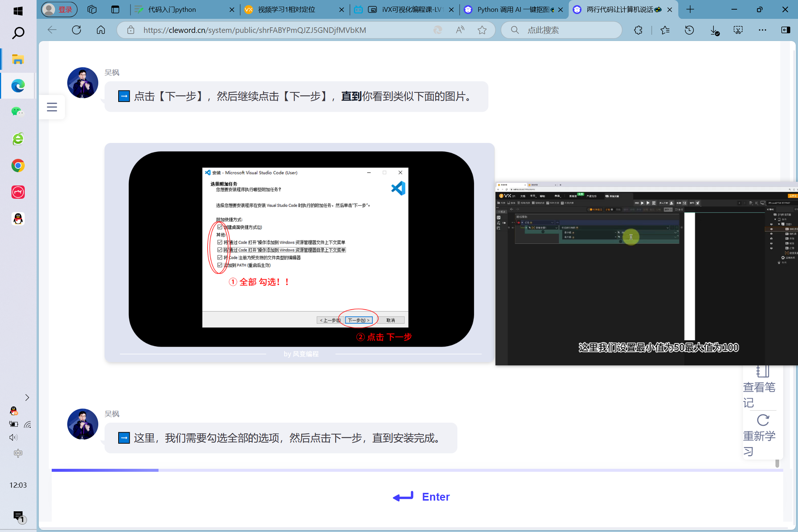Click the lesson progress bar
The height and width of the screenshot is (532, 798).
tap(417, 470)
